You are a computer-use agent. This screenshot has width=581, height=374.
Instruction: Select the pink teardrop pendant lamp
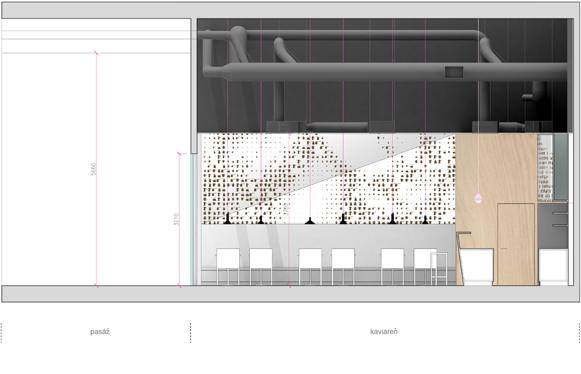click(478, 198)
